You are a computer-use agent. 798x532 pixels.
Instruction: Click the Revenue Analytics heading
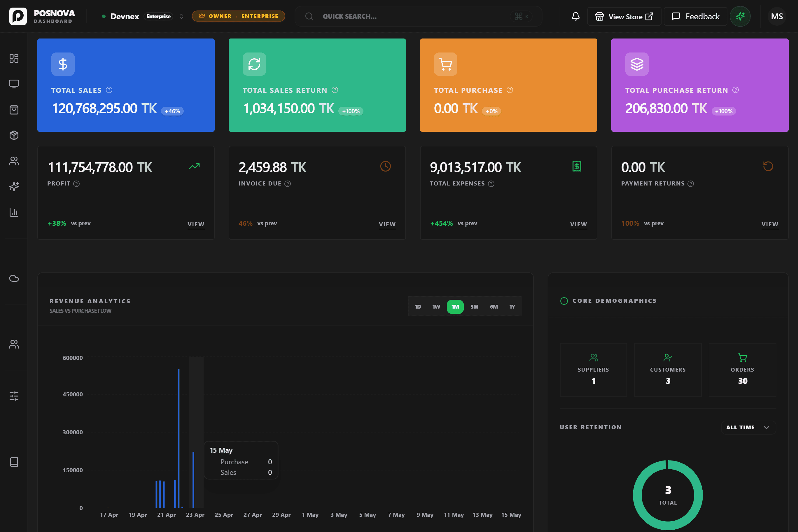point(90,301)
